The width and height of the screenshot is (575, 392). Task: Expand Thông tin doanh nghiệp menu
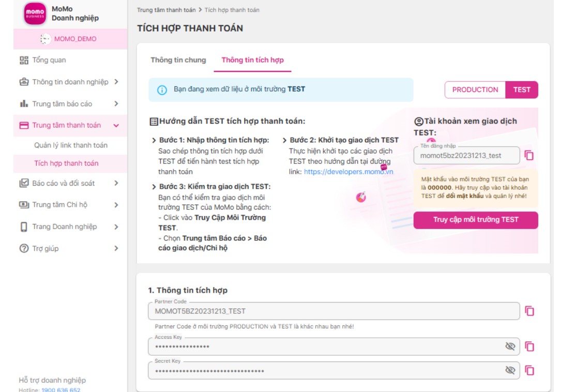click(x=116, y=82)
